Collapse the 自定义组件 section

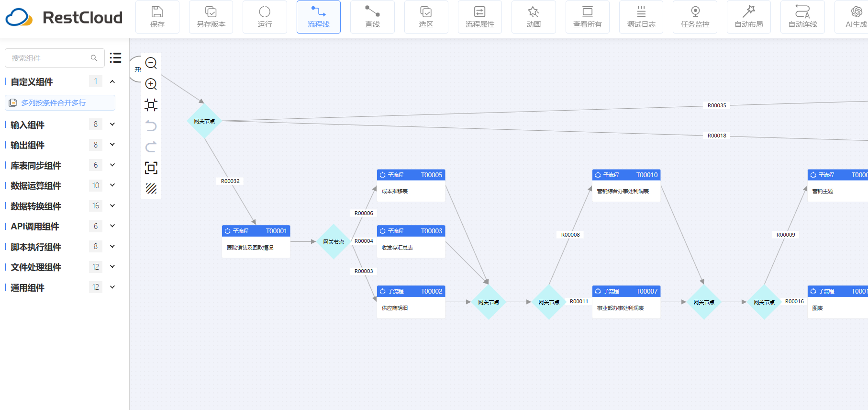pos(112,81)
